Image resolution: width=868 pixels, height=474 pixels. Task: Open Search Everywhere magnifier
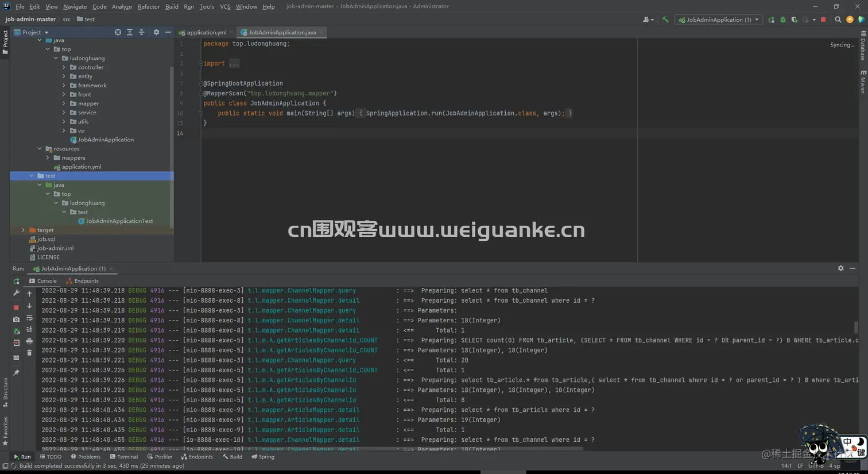tap(838, 20)
